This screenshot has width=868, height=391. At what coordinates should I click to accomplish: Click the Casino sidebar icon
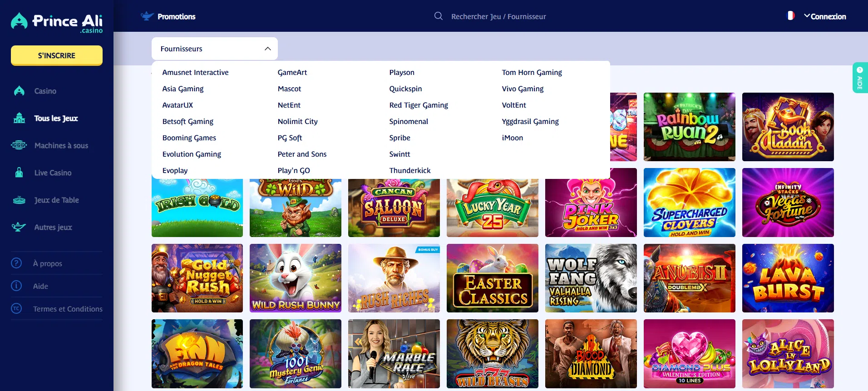[x=19, y=91]
